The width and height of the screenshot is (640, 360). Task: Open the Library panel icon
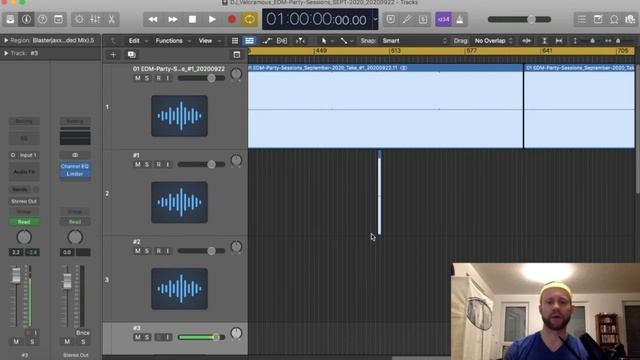point(10,19)
